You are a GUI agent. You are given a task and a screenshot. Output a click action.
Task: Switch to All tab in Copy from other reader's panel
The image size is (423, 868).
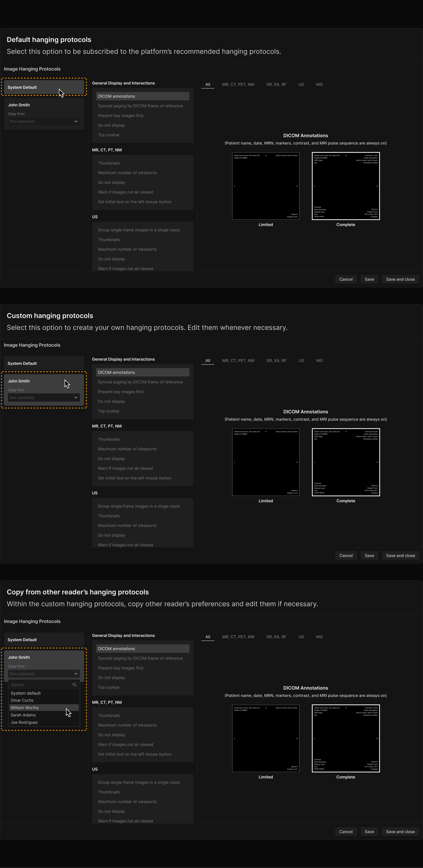tap(208, 637)
